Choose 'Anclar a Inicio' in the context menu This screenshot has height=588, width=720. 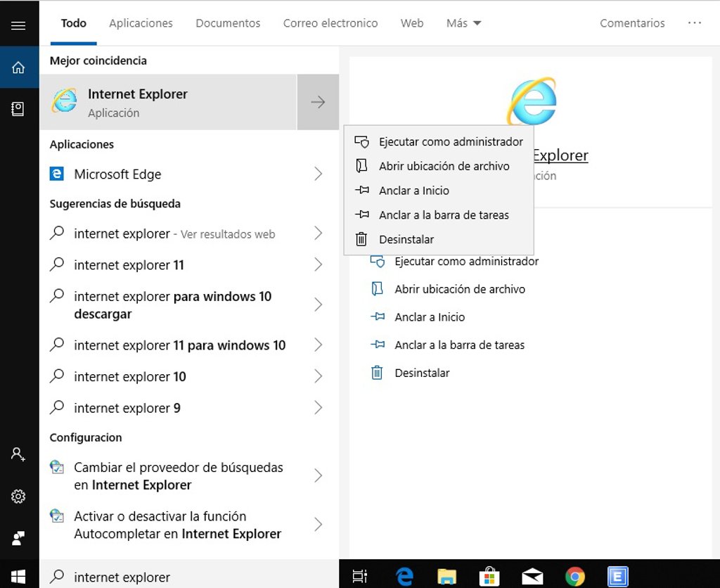[x=439, y=190]
